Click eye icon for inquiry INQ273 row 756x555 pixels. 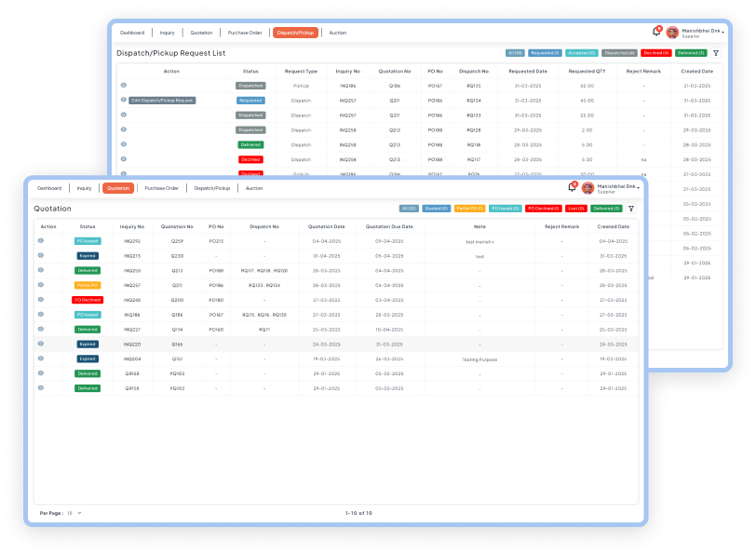coord(41,255)
